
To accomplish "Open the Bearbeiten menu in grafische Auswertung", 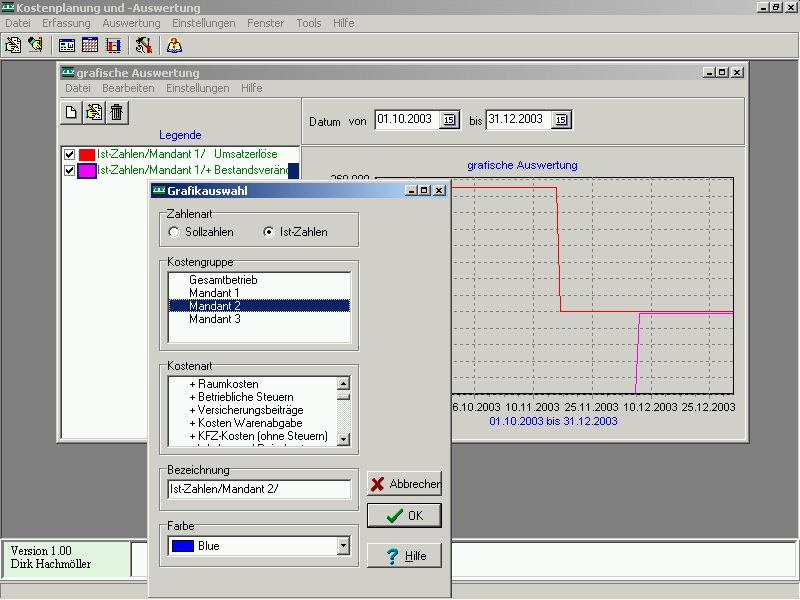I will coord(128,88).
